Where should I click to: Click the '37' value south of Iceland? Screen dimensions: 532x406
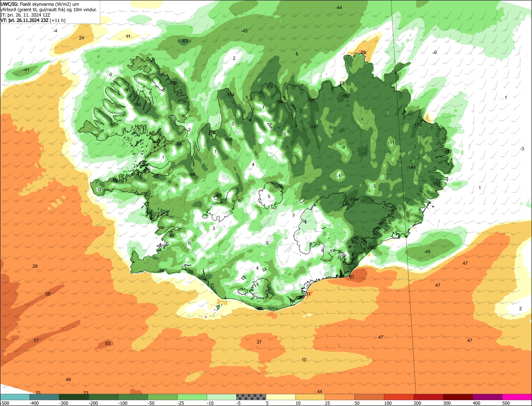tap(259, 342)
